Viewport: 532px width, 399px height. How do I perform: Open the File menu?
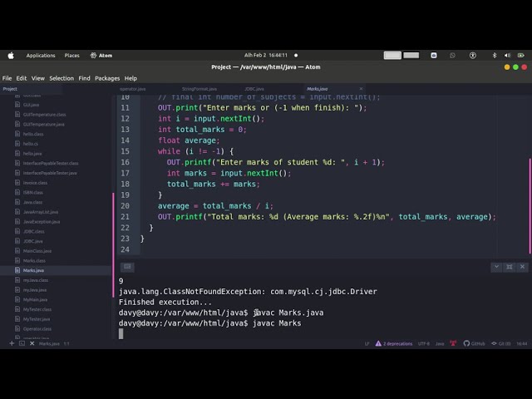pos(7,78)
